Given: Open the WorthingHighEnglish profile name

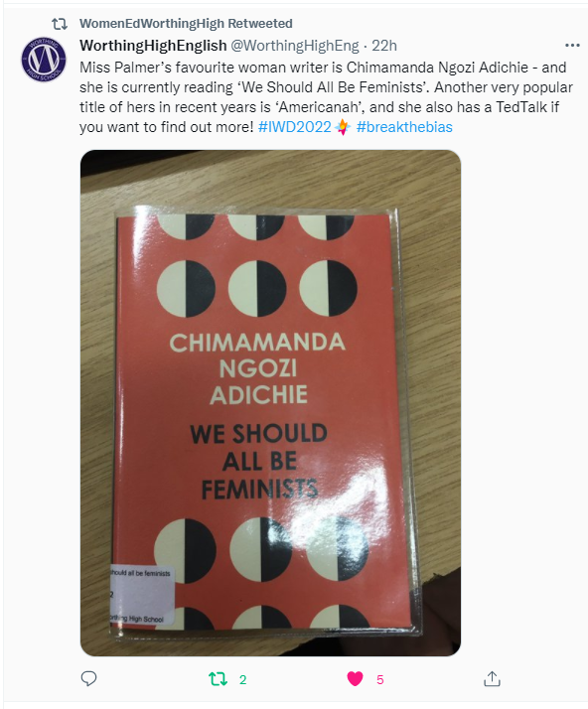Looking at the screenshot, I should [x=153, y=46].
